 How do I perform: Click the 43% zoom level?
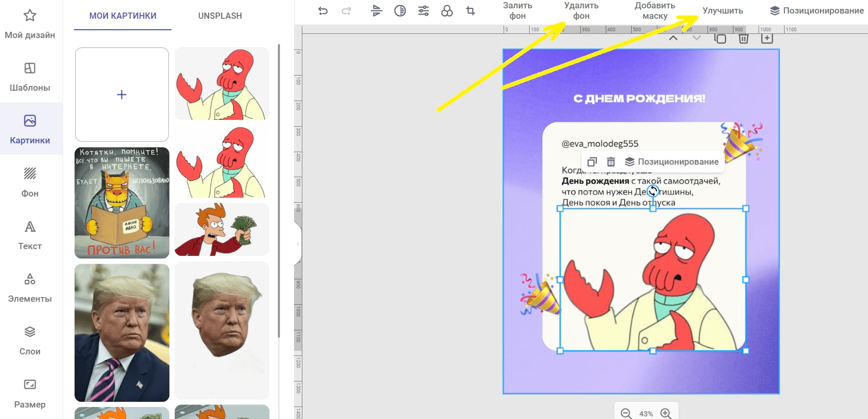[646, 413]
